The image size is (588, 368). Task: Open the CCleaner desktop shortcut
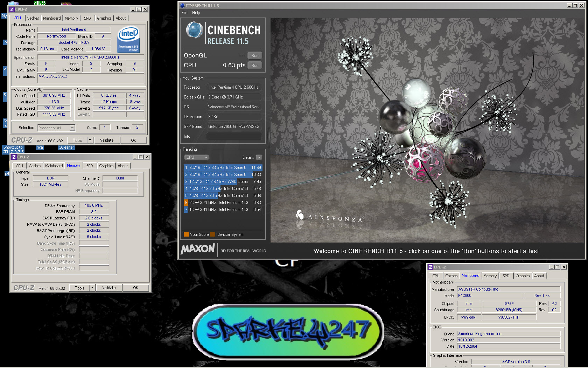66,147
